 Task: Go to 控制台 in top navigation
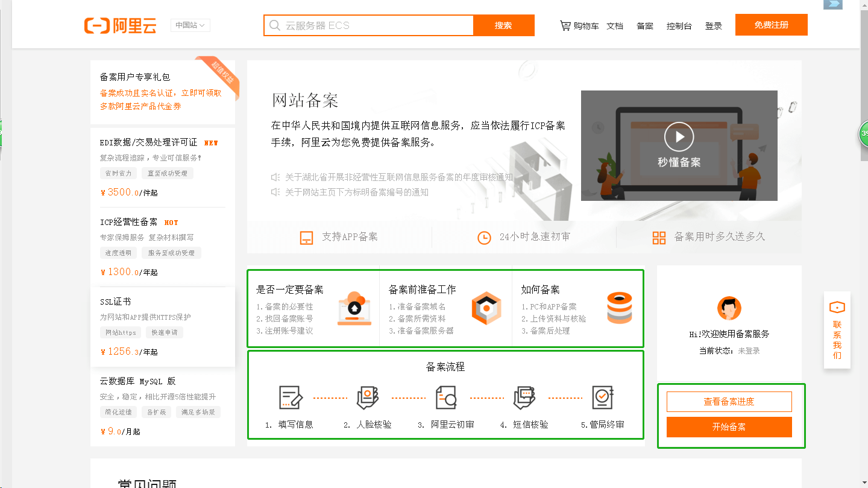(x=679, y=26)
